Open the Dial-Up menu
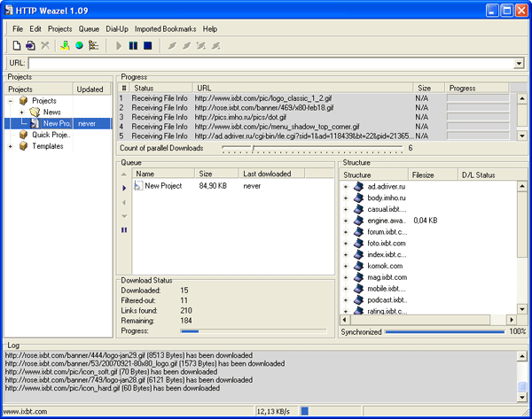This screenshot has width=532, height=419. (x=116, y=29)
